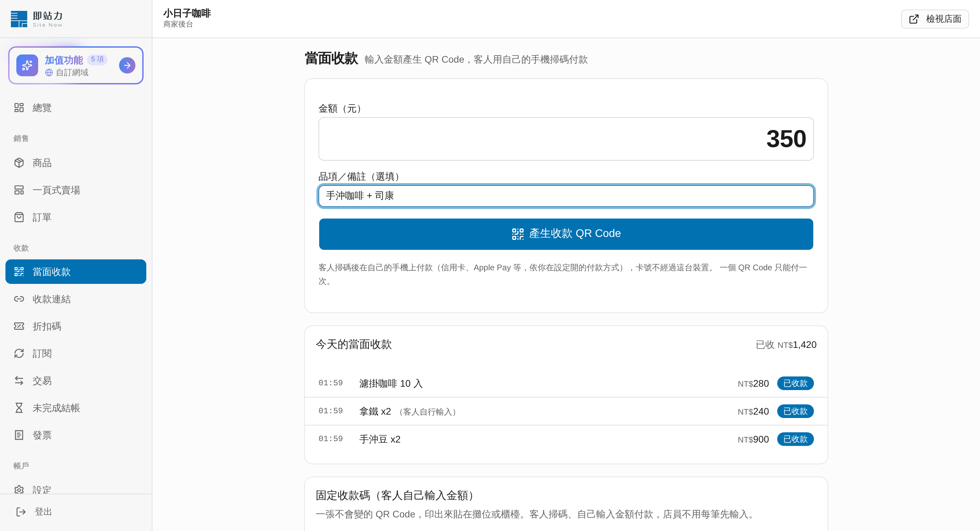Screen dimensions: 980x531
Task: Click the 拿鐵 x2 payment row
Action: [x=566, y=411]
